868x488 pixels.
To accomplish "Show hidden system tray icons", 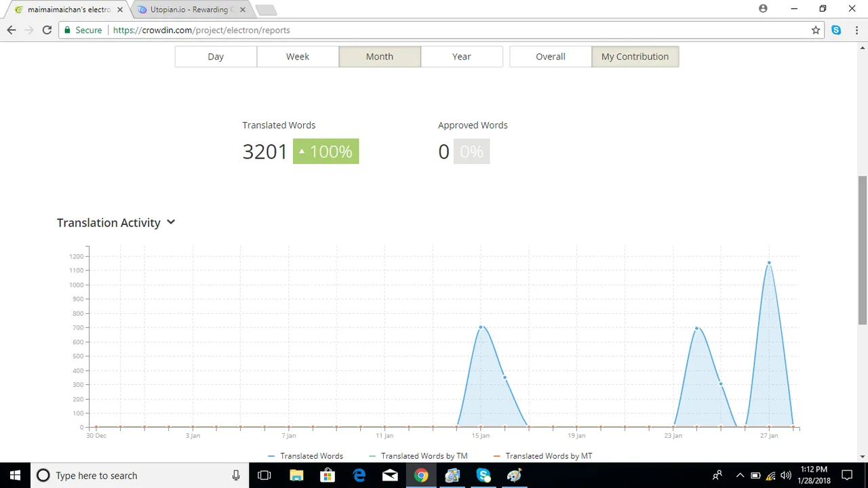I will click(740, 475).
